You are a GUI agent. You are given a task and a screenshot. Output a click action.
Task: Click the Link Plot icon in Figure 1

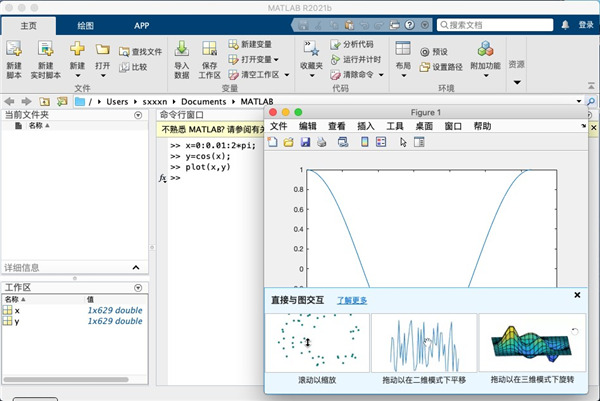tap(343, 142)
